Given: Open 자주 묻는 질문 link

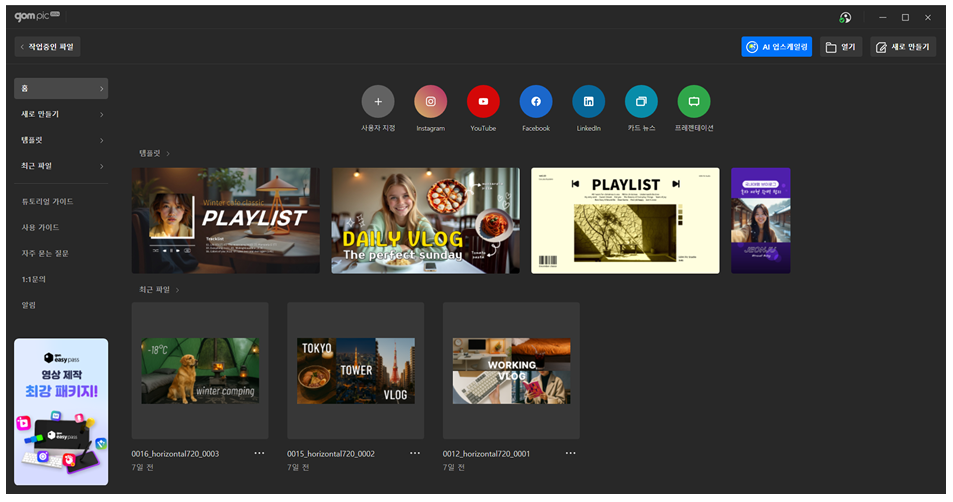Looking at the screenshot, I should click(x=45, y=253).
